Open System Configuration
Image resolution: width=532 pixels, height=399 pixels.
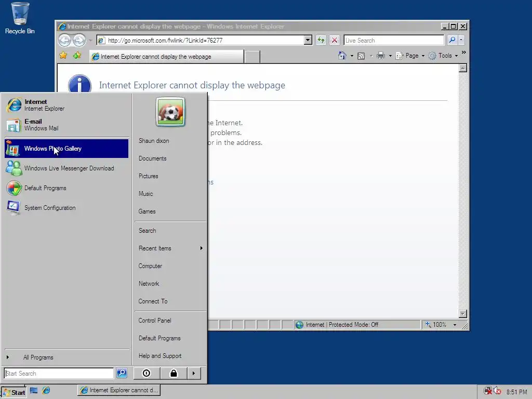point(66,208)
